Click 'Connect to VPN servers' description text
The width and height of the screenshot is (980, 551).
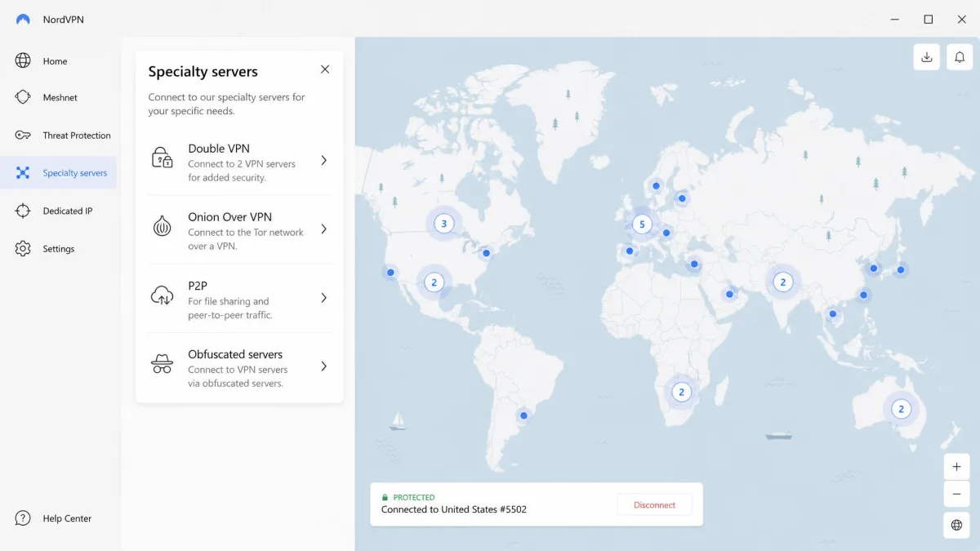238,370
